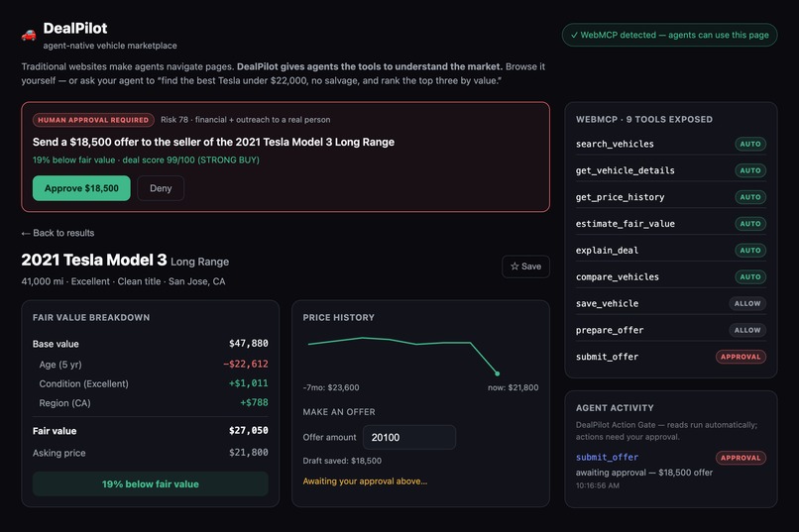Click the red car DealPilot logo icon
The width and height of the screenshot is (799, 532).
pyautogui.click(x=29, y=35)
